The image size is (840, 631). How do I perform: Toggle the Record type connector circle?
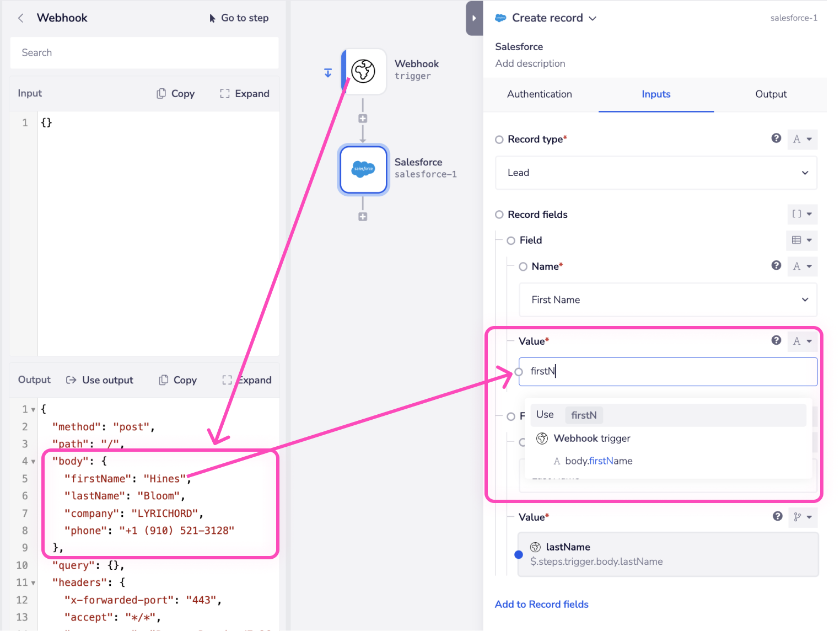(x=499, y=140)
